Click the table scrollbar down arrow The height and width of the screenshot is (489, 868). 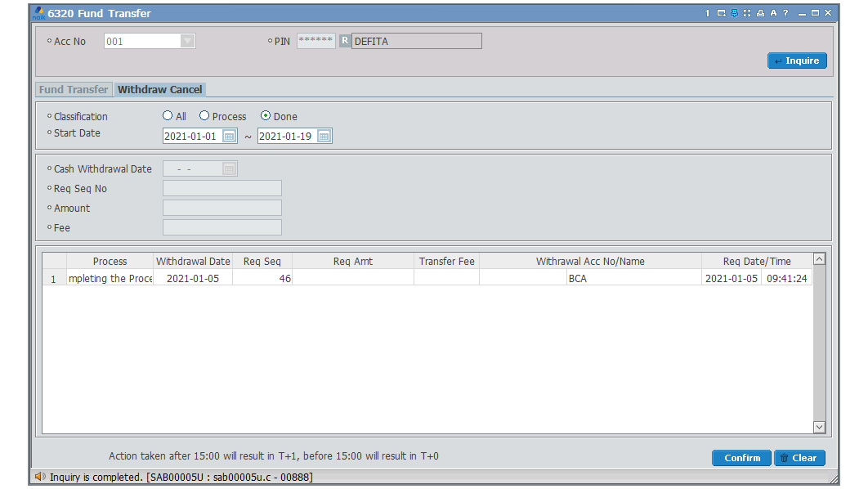[x=820, y=427]
